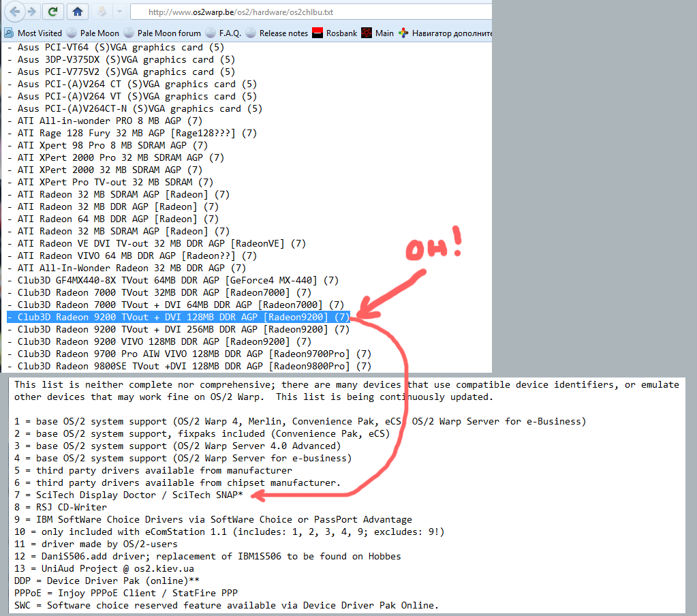Click line 'Asus PCI-(A)V264CT-N (S)VGA graphics card'
697x616 pixels.
[135, 109]
